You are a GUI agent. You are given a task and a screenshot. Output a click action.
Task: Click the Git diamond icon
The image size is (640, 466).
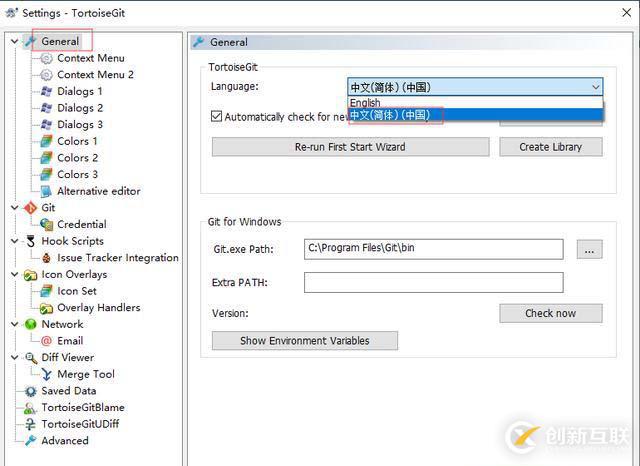(31, 208)
